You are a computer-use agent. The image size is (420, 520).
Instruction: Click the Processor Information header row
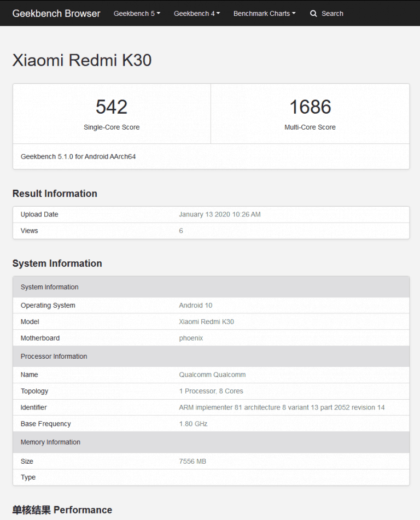tap(211, 356)
